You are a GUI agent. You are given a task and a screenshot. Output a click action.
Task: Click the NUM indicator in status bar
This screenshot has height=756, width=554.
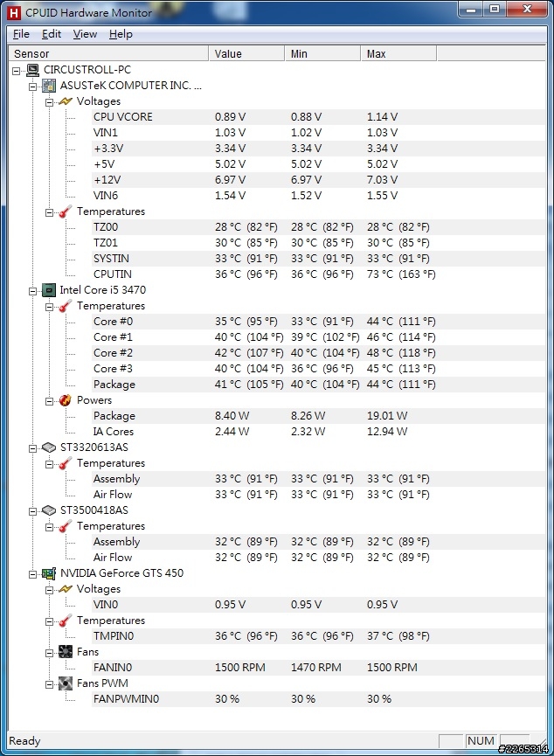tap(481, 740)
